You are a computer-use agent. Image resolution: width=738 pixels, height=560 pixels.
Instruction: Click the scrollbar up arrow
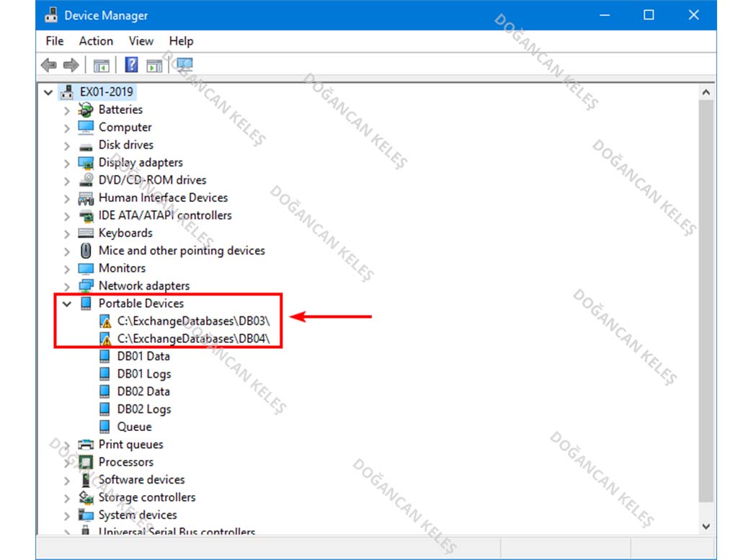(706, 92)
